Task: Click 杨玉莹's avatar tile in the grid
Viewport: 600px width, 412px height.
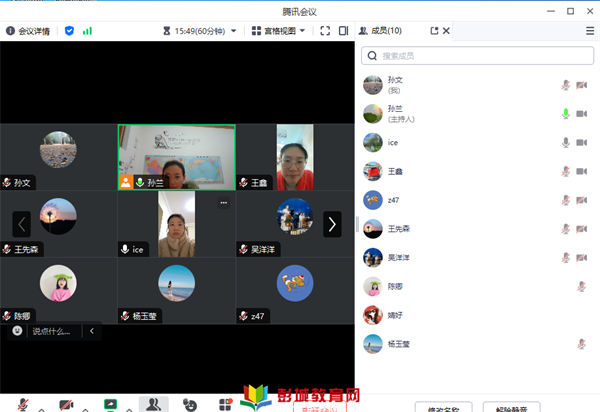Action: coord(176,291)
